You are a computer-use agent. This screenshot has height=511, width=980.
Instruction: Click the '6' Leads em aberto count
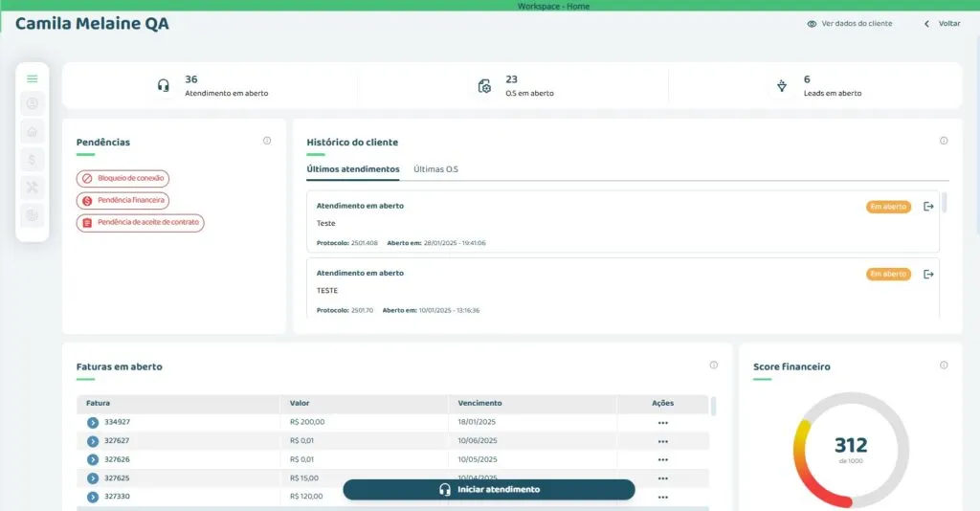coord(807,79)
